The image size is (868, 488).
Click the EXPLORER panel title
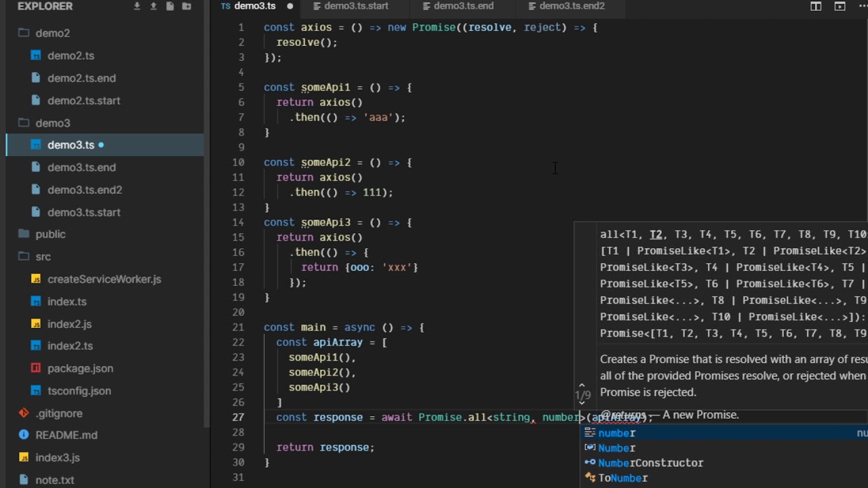click(x=45, y=6)
